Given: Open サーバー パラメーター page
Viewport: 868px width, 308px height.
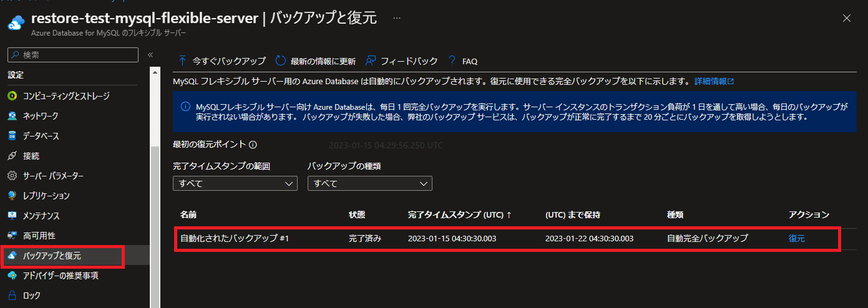Looking at the screenshot, I should click(53, 176).
